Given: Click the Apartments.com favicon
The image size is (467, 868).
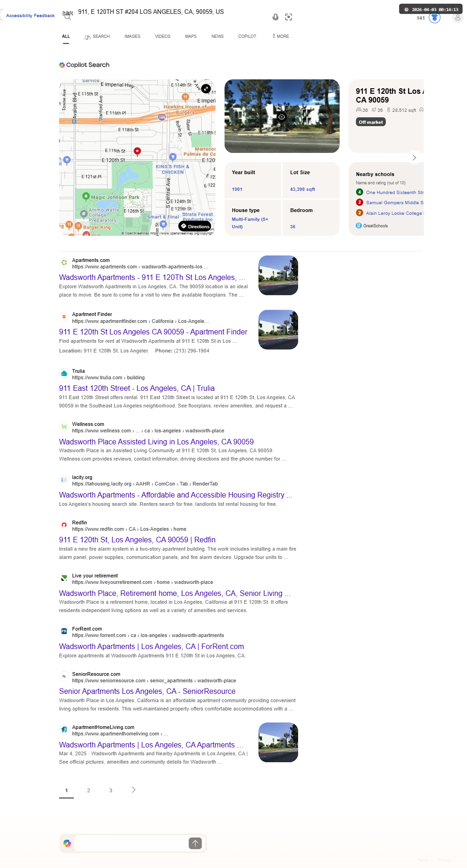Looking at the screenshot, I should click(64, 263).
